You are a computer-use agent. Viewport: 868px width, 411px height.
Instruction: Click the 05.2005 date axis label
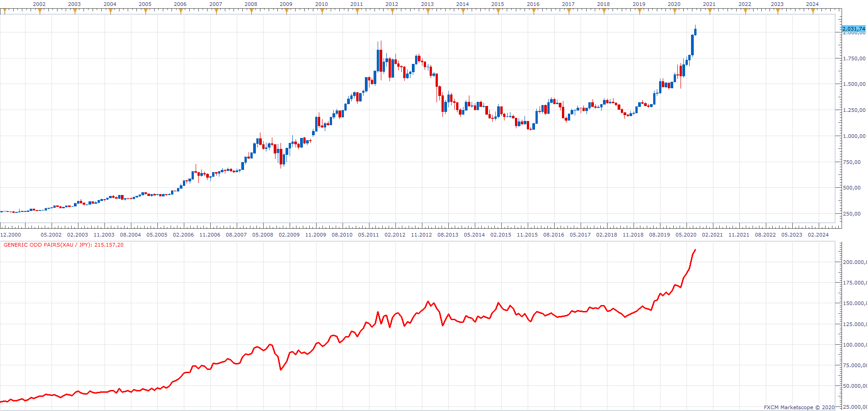click(x=157, y=235)
